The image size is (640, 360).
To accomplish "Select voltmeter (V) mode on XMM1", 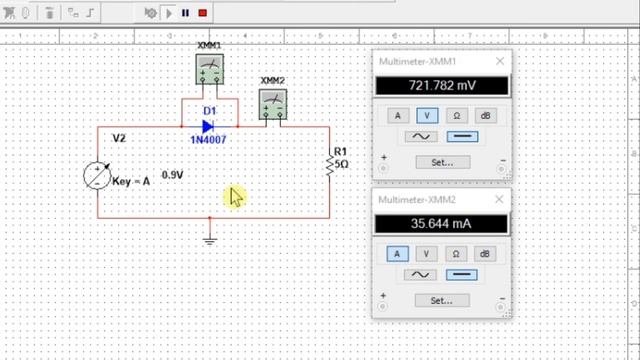I will coord(427,116).
